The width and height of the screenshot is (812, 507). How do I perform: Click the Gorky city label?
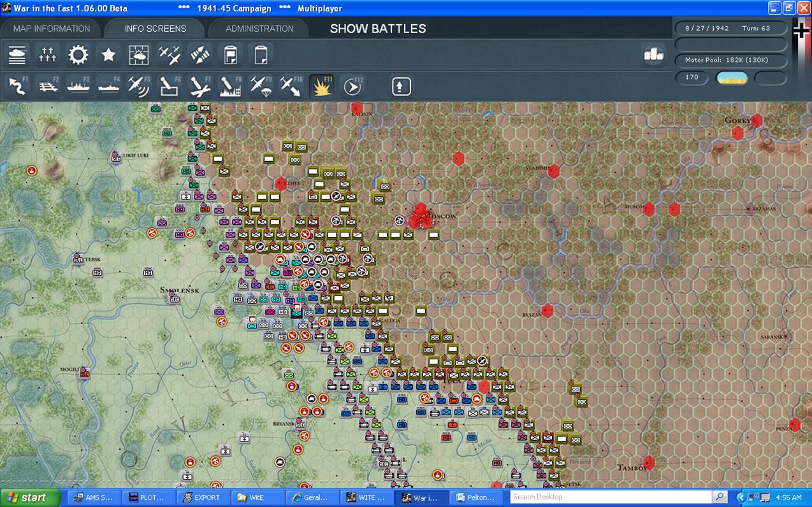click(x=738, y=120)
